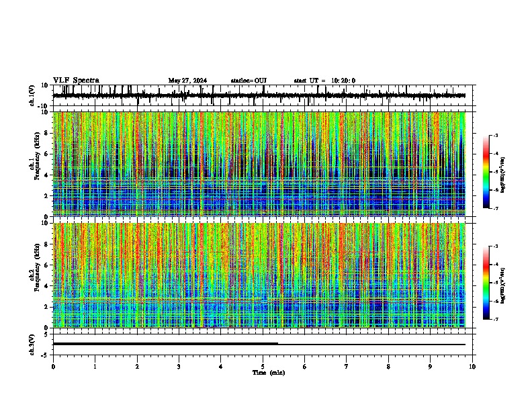Click the 'start UT = 10:20:0' text
This screenshot has width=532, height=411.
pos(324,81)
